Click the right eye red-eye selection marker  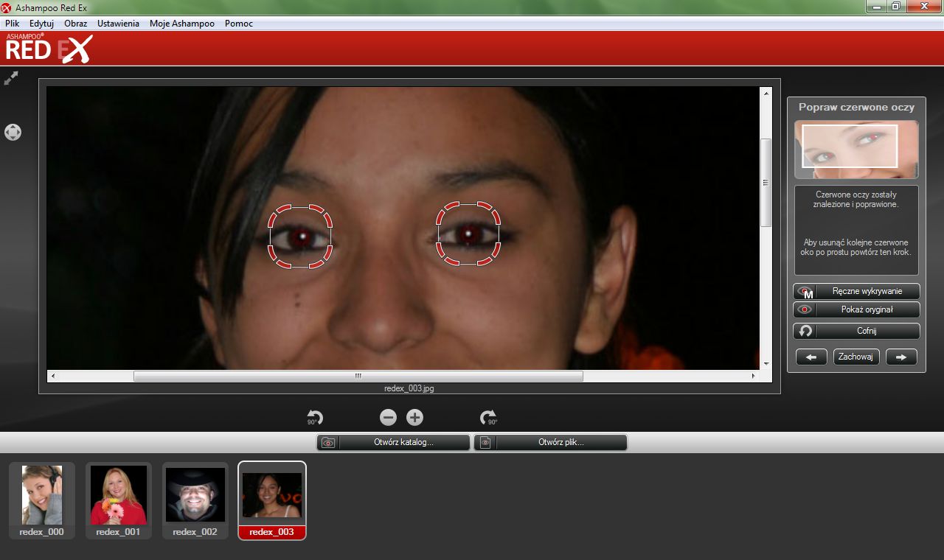pos(468,234)
